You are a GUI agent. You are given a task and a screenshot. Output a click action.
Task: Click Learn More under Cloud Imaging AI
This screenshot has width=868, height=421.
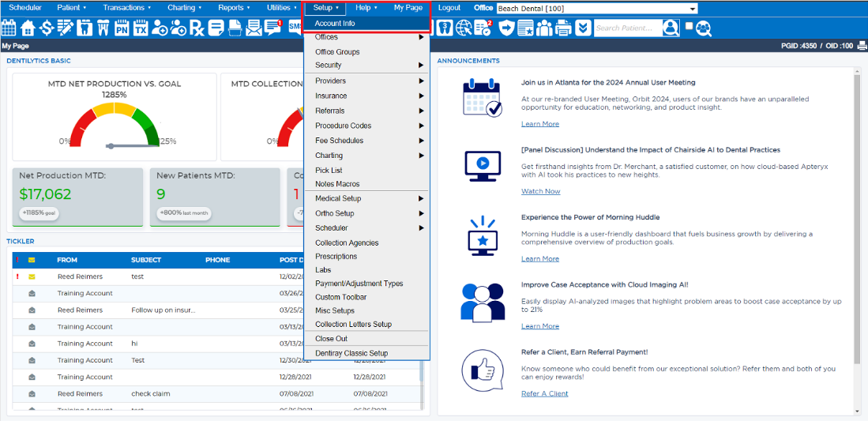point(539,326)
